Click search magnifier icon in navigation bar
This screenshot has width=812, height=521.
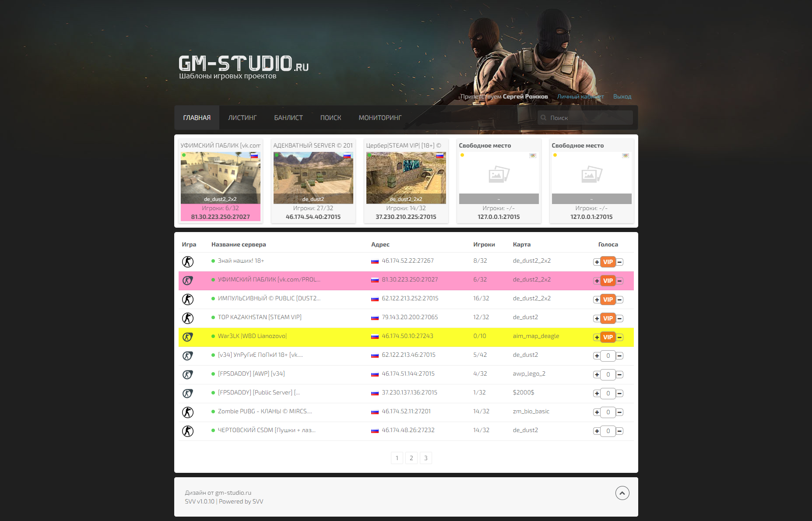(544, 118)
